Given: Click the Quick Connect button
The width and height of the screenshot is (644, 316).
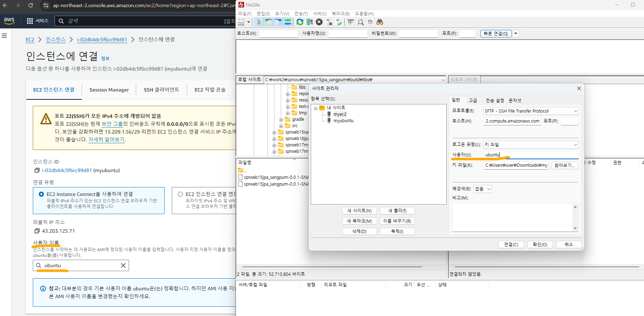Looking at the screenshot, I should [496, 33].
